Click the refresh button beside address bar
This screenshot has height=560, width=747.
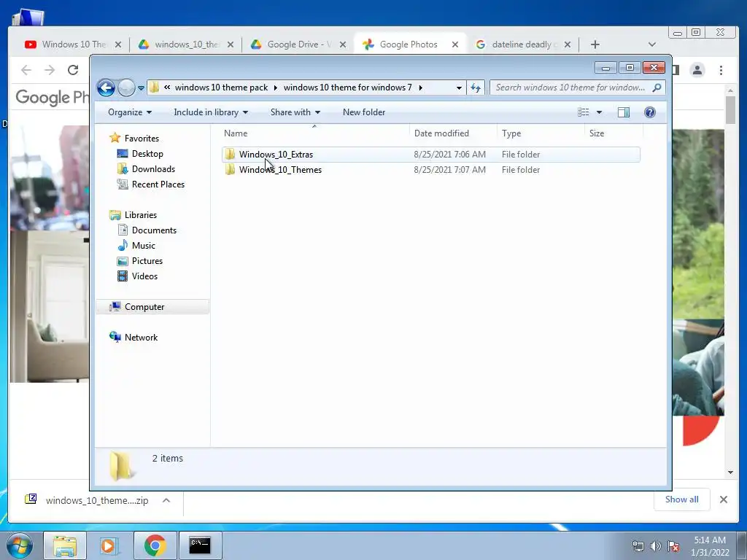click(x=476, y=87)
